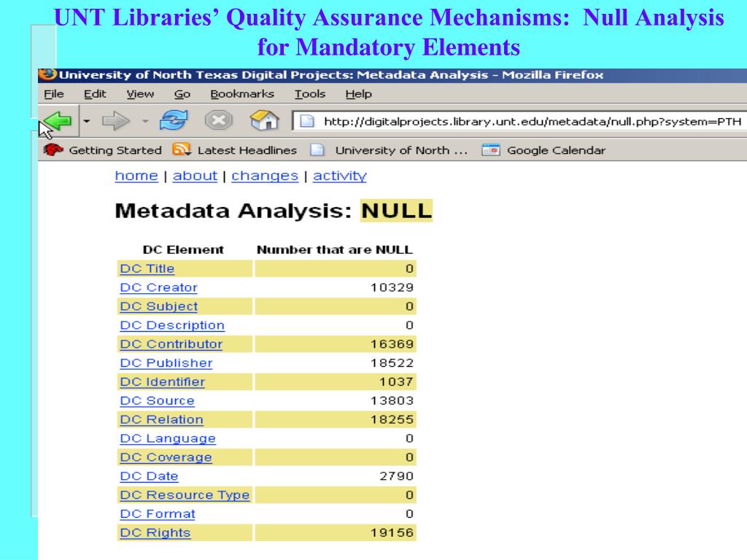Screen dimensions: 747x560
Task: Select the Source null count 13803
Action: pyautogui.click(x=392, y=401)
